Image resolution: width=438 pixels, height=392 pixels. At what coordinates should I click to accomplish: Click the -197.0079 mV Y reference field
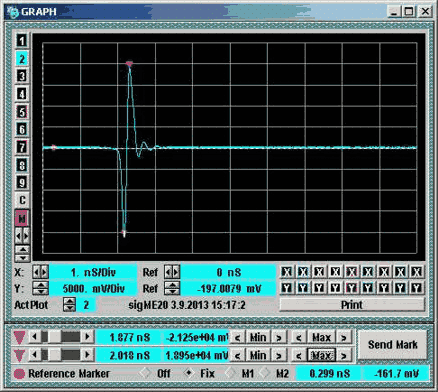click(228, 288)
